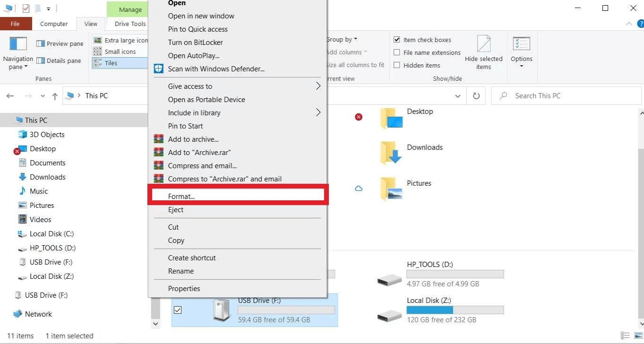Click the Preview pane button
The width and height of the screenshot is (644, 344).
pyautogui.click(x=60, y=44)
